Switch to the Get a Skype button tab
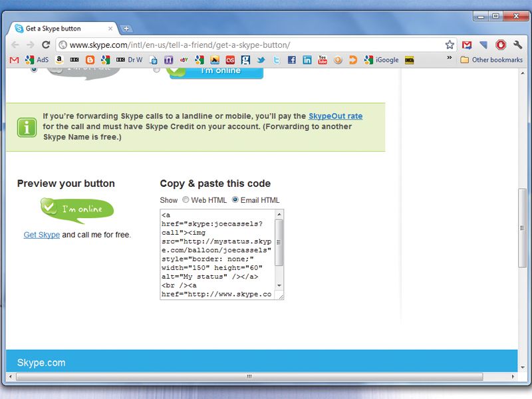This screenshot has height=399, width=532. coord(63,29)
